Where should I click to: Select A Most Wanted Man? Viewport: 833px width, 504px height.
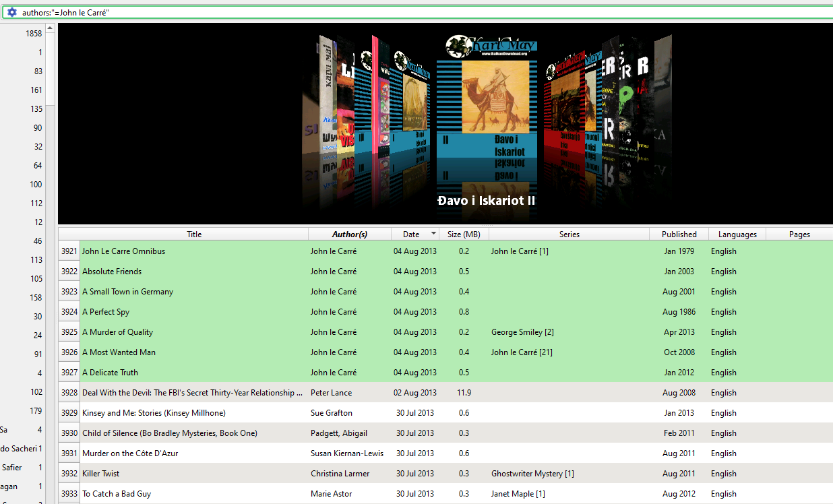coord(119,352)
